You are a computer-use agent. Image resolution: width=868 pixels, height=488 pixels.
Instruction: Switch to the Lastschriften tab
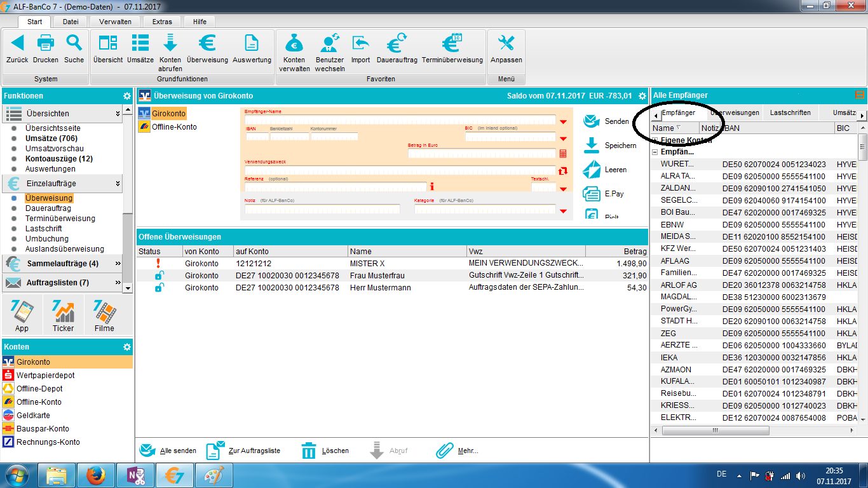(790, 113)
